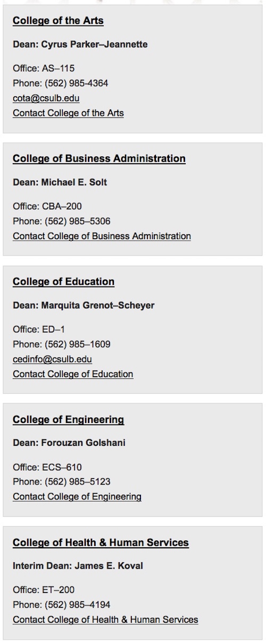Click Dean Cyrus Parker–Jeannette text
Image resolution: width=266 pixels, height=644 pixels.
(80, 45)
